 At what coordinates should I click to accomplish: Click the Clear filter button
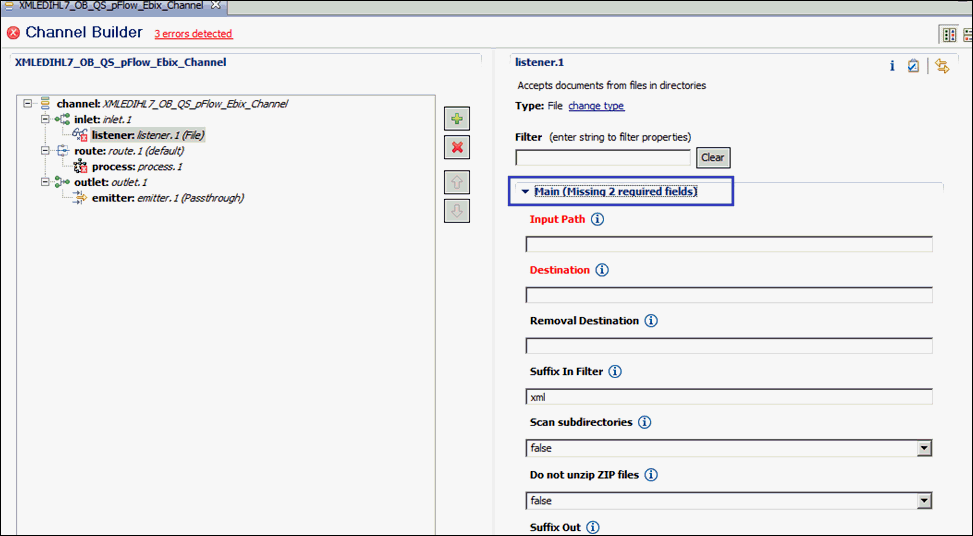pyautogui.click(x=713, y=158)
